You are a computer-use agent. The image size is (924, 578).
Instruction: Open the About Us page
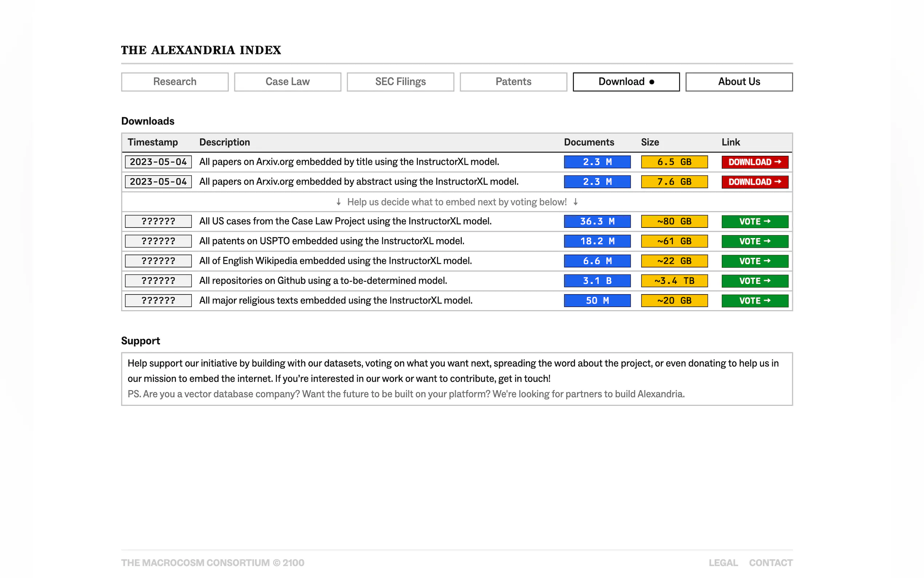(x=739, y=82)
